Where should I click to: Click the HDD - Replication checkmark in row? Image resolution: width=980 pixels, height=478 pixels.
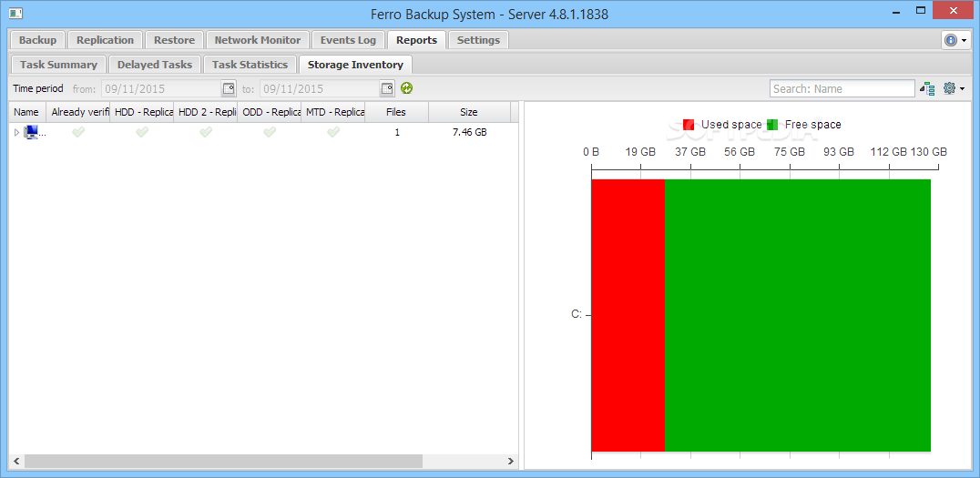point(142,132)
